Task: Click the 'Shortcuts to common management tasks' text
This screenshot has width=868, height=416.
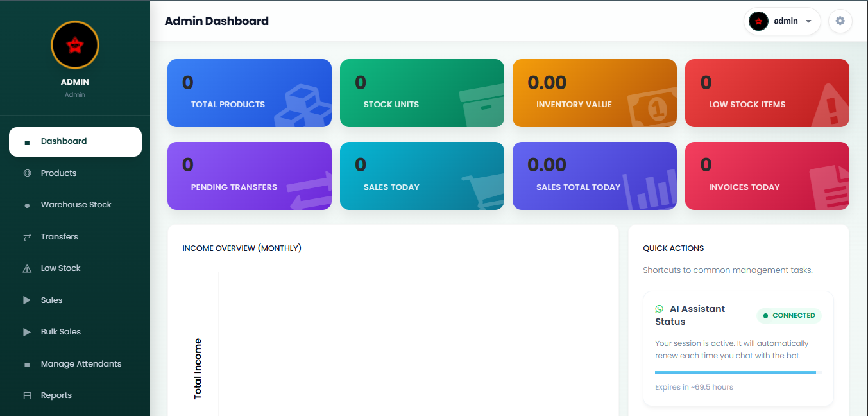Action: click(728, 270)
